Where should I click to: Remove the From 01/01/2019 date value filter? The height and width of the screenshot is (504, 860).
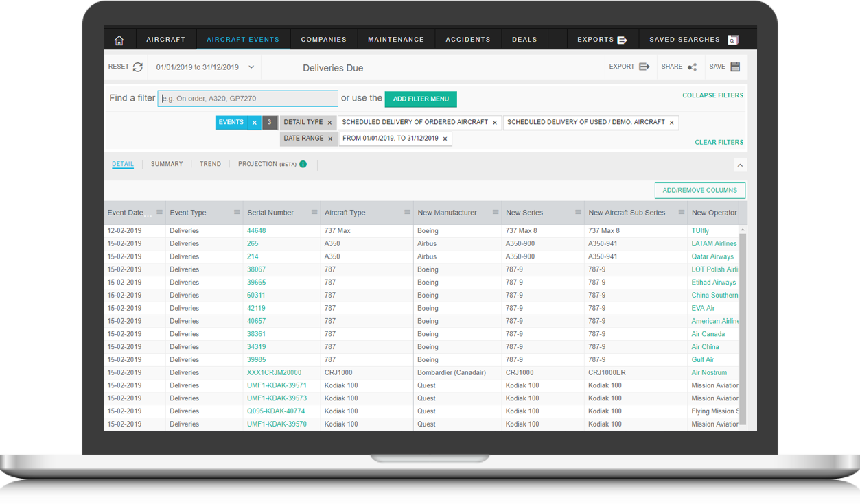(445, 139)
